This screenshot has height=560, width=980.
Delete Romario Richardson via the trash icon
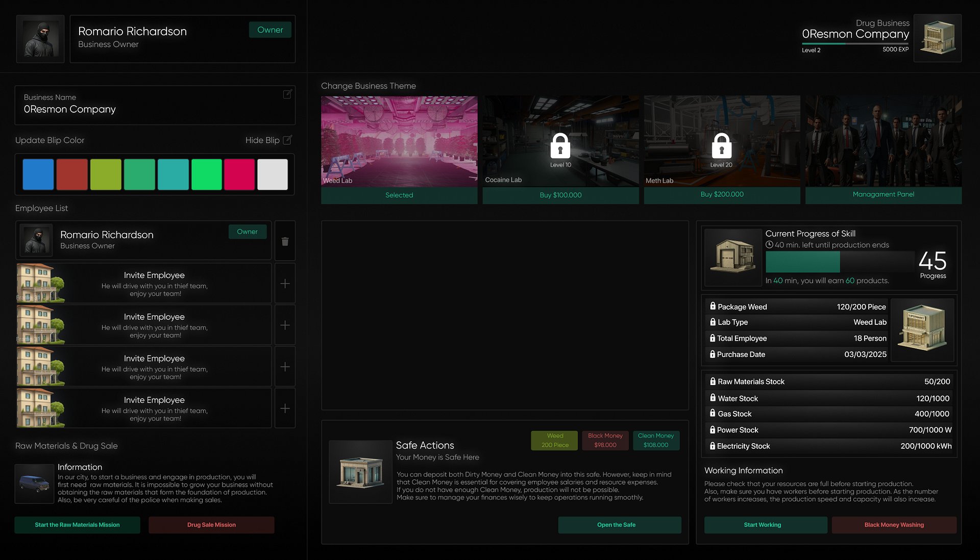pyautogui.click(x=284, y=240)
